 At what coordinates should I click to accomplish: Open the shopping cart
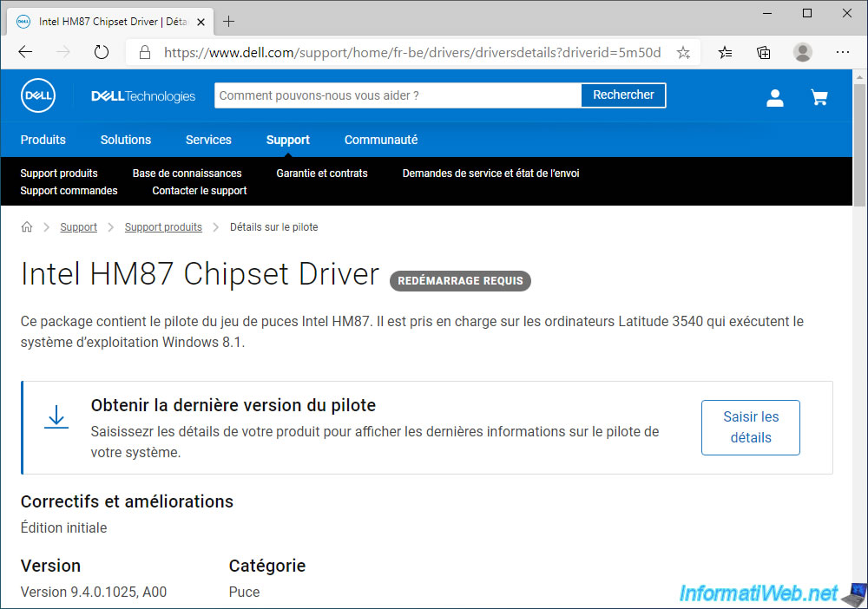[819, 98]
